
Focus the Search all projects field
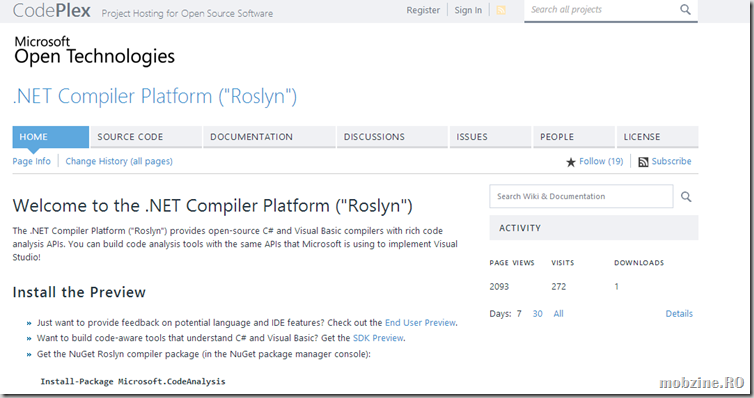601,10
